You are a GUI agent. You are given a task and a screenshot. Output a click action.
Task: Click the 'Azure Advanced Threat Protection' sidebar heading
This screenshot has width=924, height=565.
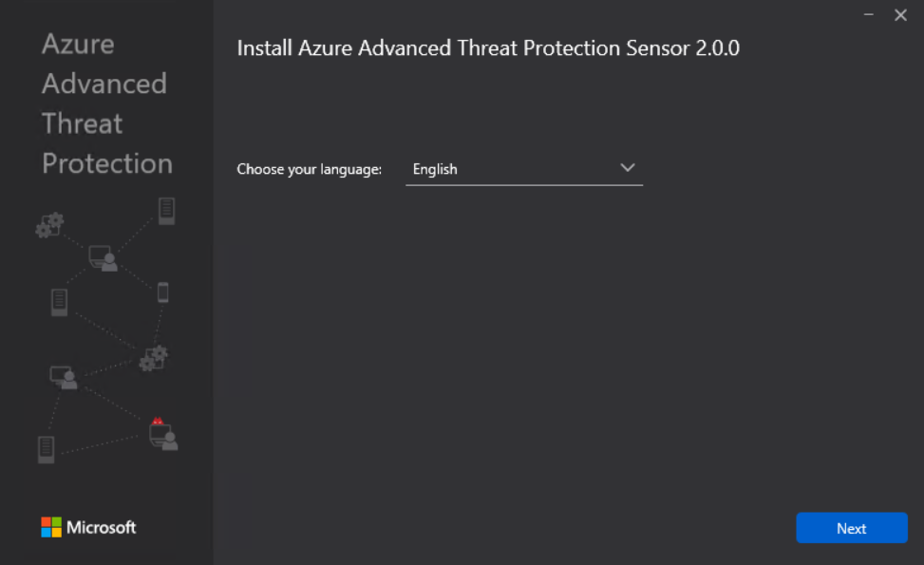(107, 104)
